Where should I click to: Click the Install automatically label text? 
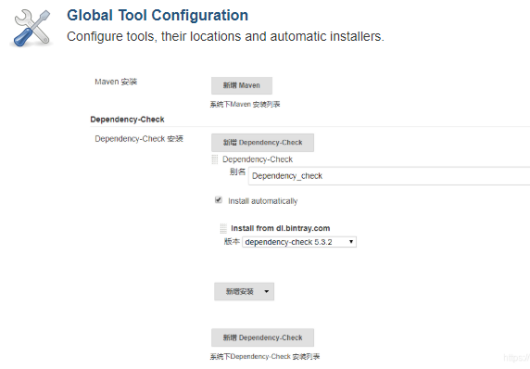(263, 201)
